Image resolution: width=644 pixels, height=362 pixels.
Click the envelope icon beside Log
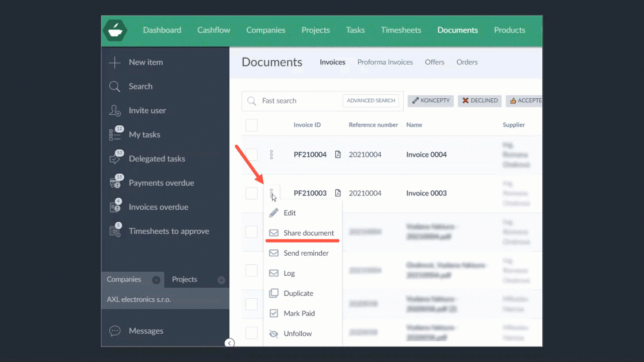tap(274, 274)
